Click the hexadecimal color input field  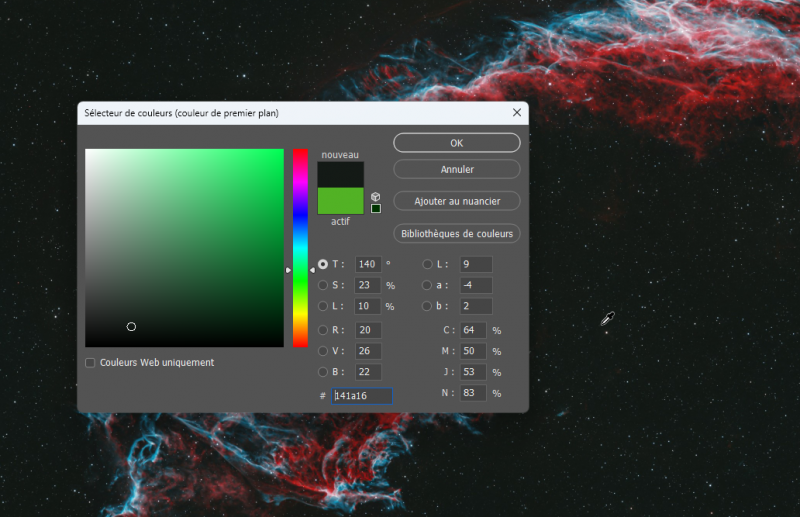coord(362,396)
